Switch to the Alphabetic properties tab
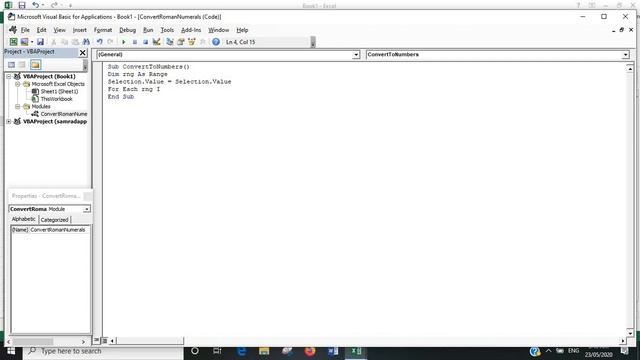 coord(23,219)
